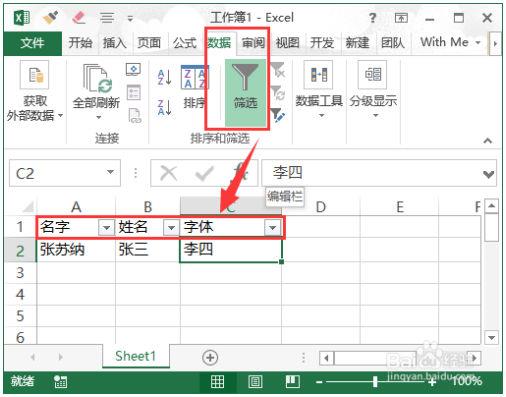Click the clear filter icon

point(277,70)
